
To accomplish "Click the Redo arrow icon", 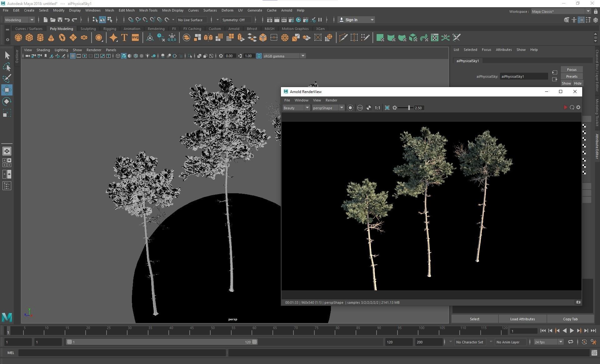I will (74, 20).
